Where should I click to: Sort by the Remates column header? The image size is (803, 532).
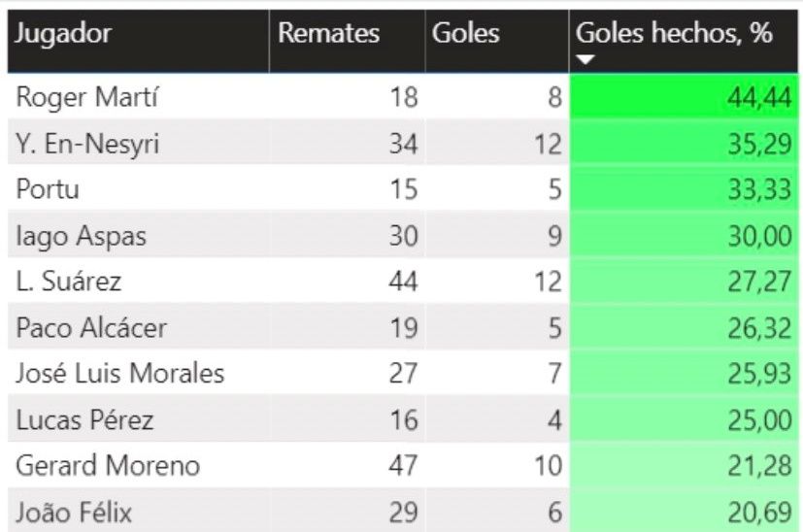tap(328, 34)
